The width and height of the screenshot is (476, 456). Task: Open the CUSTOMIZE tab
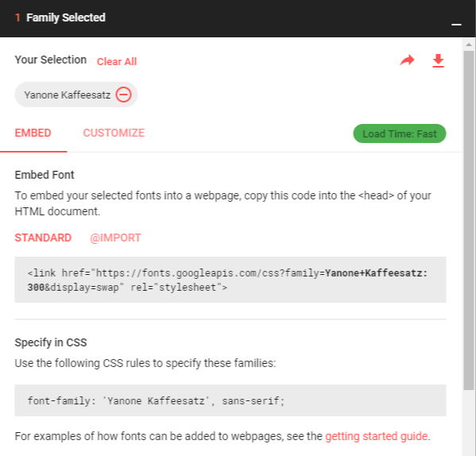click(114, 133)
